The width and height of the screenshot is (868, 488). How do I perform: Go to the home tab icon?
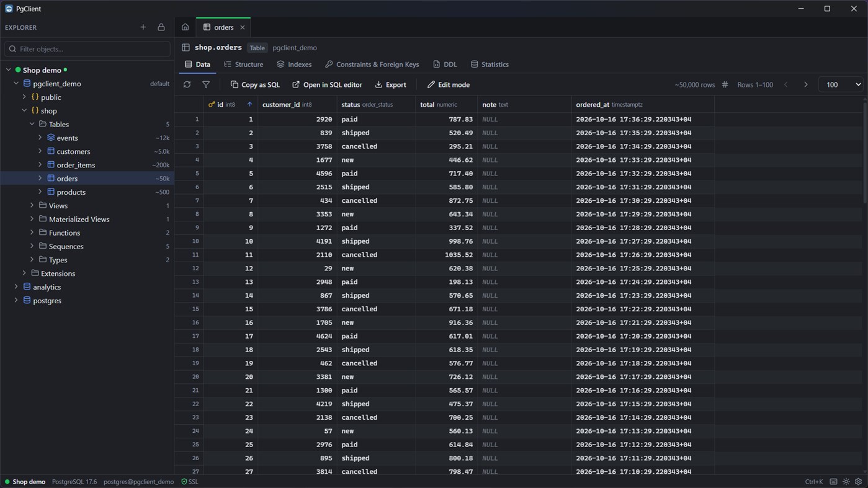pyautogui.click(x=185, y=27)
